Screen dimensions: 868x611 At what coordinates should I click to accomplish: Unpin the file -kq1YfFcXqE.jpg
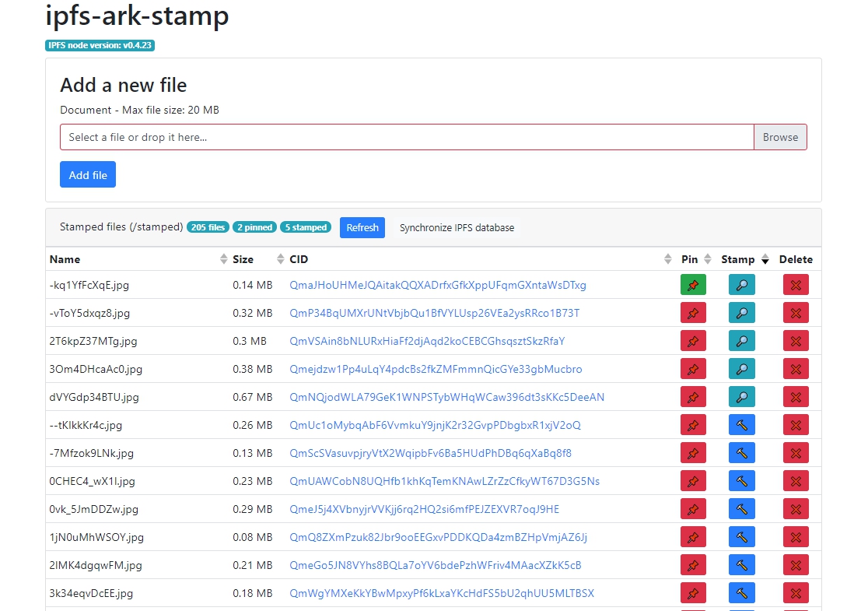point(692,285)
